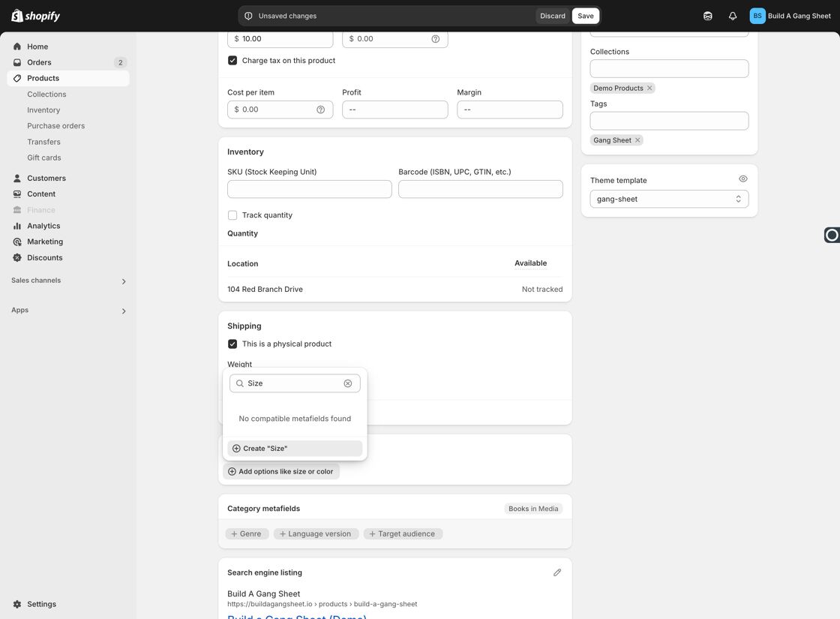Image resolution: width=840 pixels, height=619 pixels.
Task: Go to Transfers page
Action: pyautogui.click(x=43, y=142)
